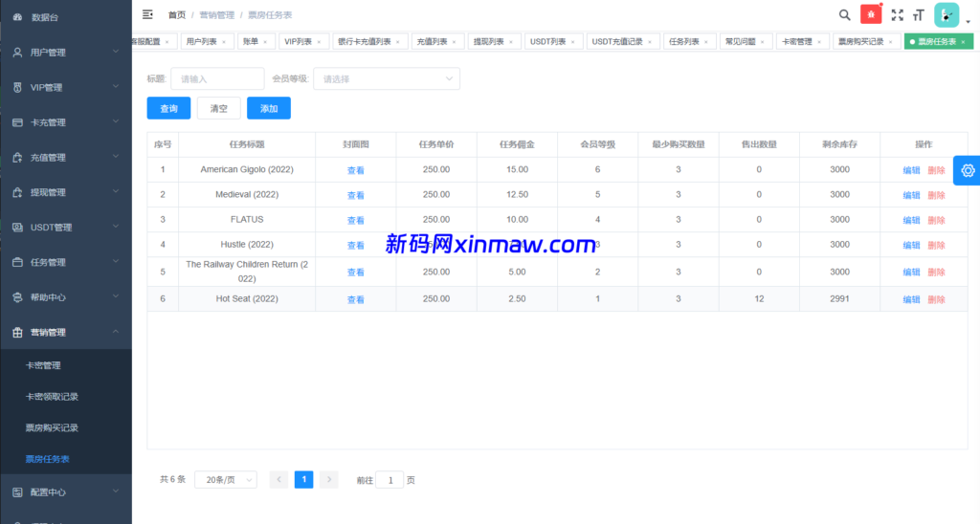Close the 用户列表 tab
This screenshot has height=524, width=980.
point(224,42)
